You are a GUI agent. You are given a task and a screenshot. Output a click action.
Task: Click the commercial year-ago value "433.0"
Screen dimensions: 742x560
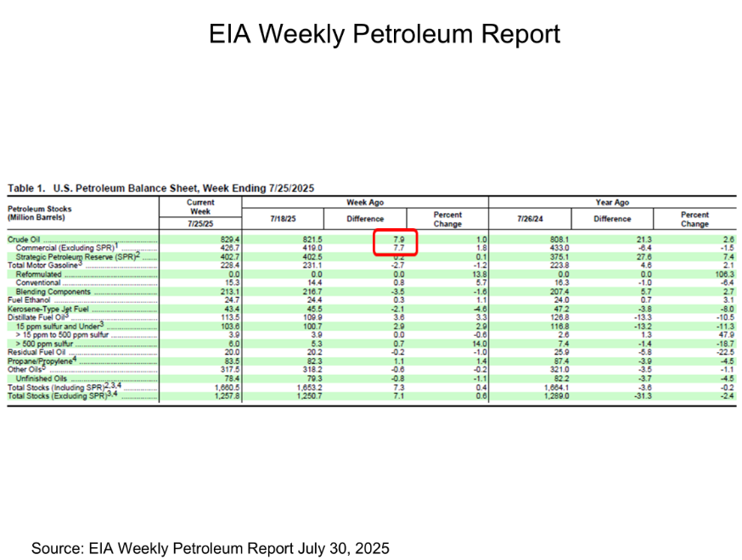point(559,248)
